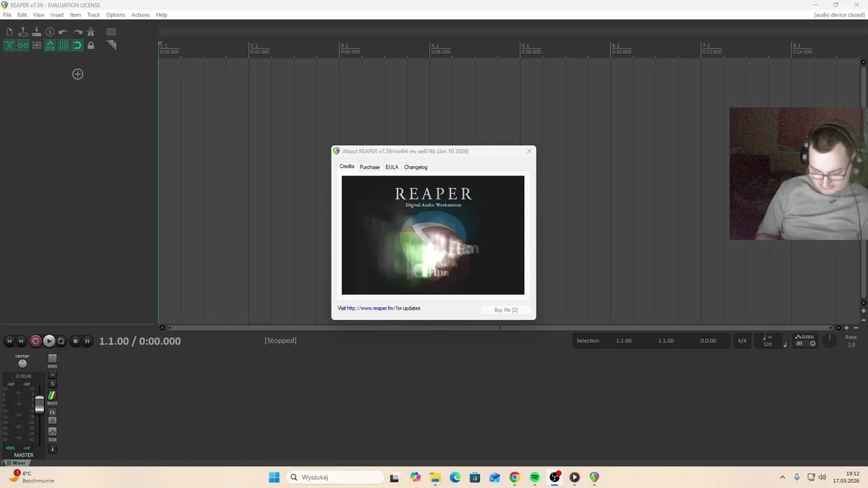Click the 4/4 time signature field
The width and height of the screenshot is (868, 488).
742,341
